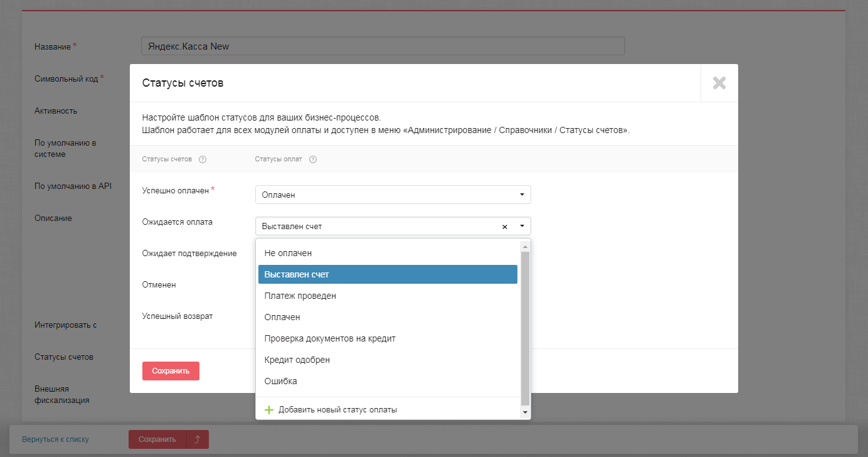The height and width of the screenshot is (457, 868).
Task: Select Проверка документов на кредит
Action: (x=330, y=338)
